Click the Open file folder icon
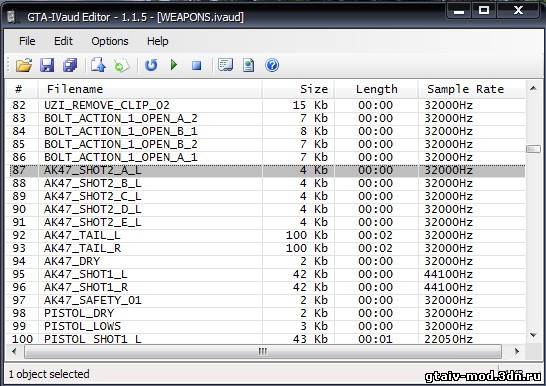This screenshot has width=546, height=386. click(24, 65)
